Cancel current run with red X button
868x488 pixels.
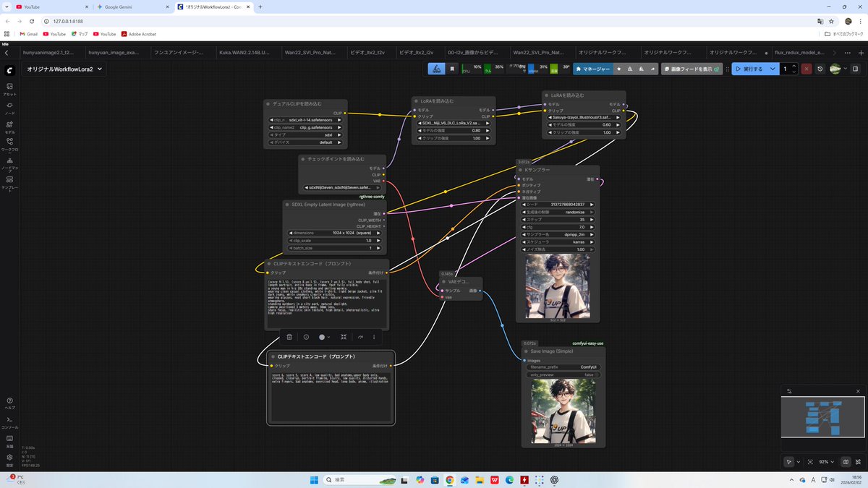[x=807, y=69]
